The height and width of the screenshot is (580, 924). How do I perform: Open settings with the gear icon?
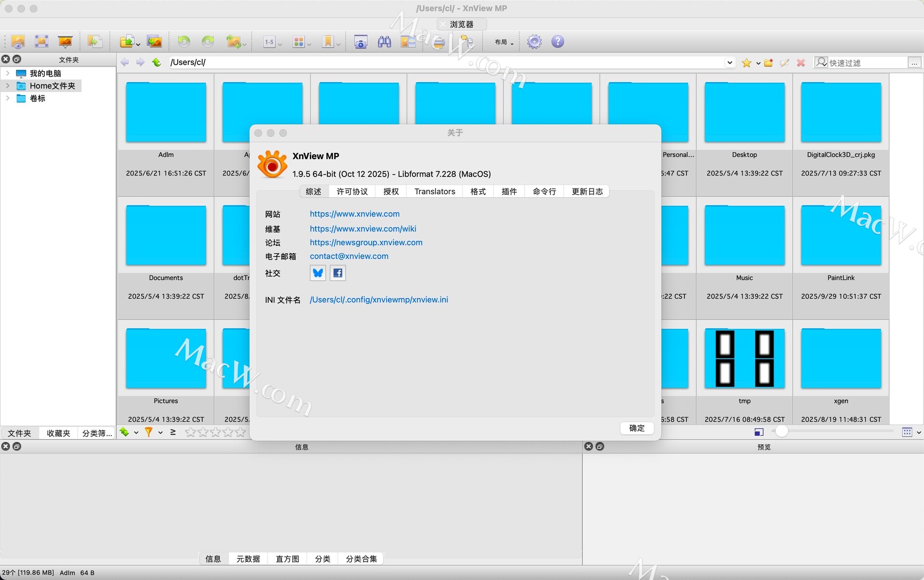(x=534, y=42)
